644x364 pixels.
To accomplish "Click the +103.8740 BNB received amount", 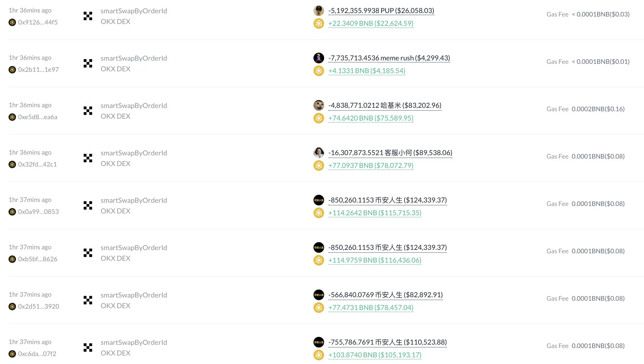I will coord(375,355).
